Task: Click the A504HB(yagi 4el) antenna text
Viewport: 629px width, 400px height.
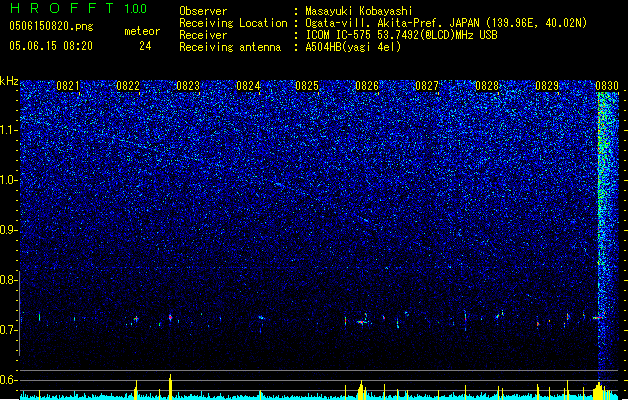Action: pos(353,47)
